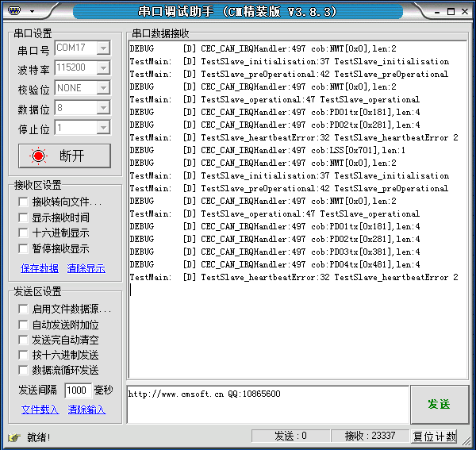Click the 发送:0 status counter
This screenshot has height=450, width=476.
tap(290, 436)
